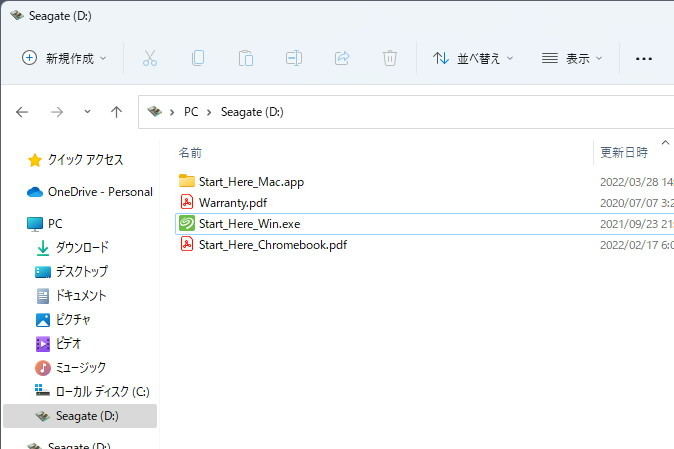Viewport: 674px width, 449px height.
Task: Click the drive icon in address bar
Action: coord(154,112)
